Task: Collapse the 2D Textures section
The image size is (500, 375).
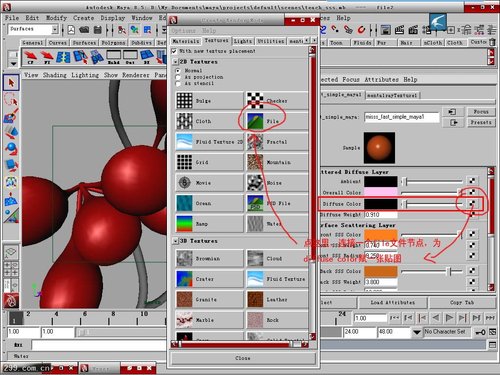Action: (176, 62)
